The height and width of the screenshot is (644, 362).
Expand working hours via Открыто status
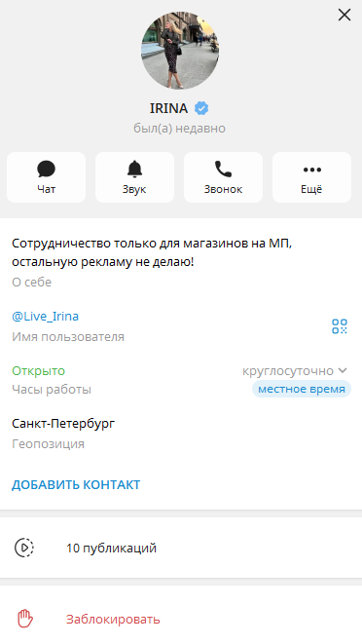(39, 370)
